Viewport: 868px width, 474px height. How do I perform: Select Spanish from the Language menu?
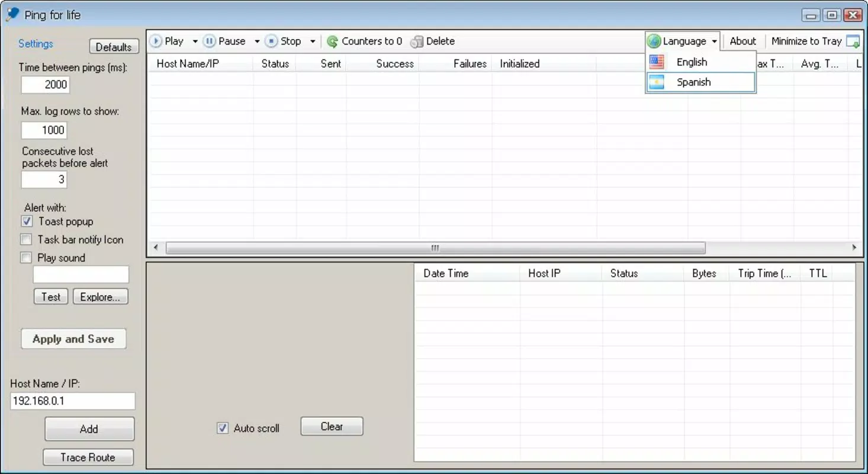pyautogui.click(x=701, y=82)
